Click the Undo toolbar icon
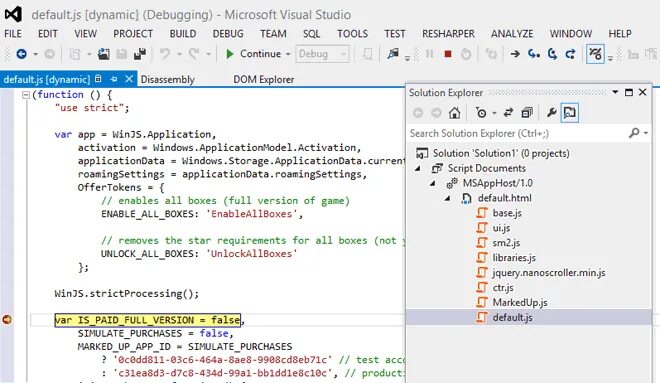The width and height of the screenshot is (660, 383). pos(165,54)
